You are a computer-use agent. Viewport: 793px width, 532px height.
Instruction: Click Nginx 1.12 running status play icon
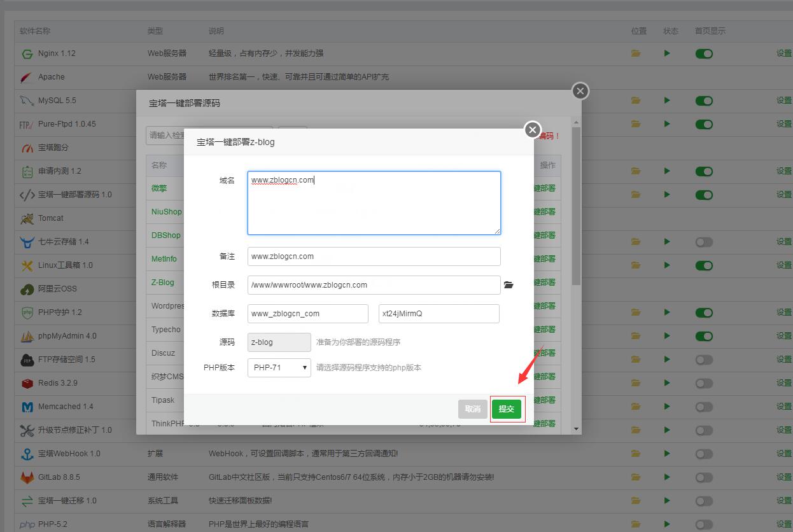(667, 53)
